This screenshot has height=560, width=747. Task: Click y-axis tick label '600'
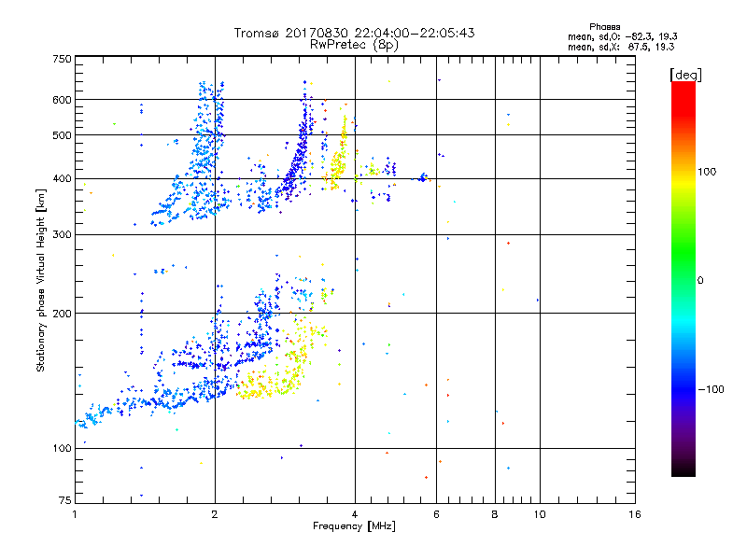[62, 100]
